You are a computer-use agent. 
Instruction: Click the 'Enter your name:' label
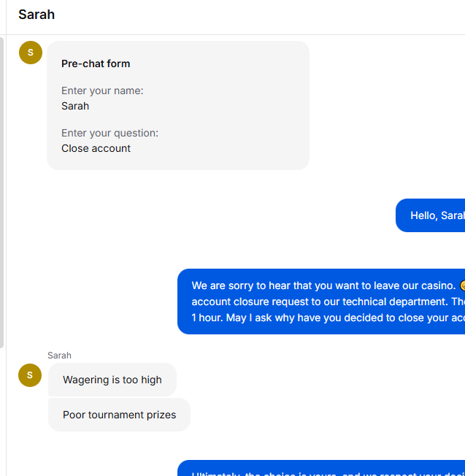tap(102, 91)
